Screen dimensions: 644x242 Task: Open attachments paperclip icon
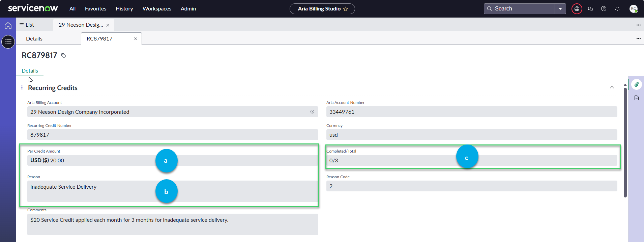(x=637, y=84)
